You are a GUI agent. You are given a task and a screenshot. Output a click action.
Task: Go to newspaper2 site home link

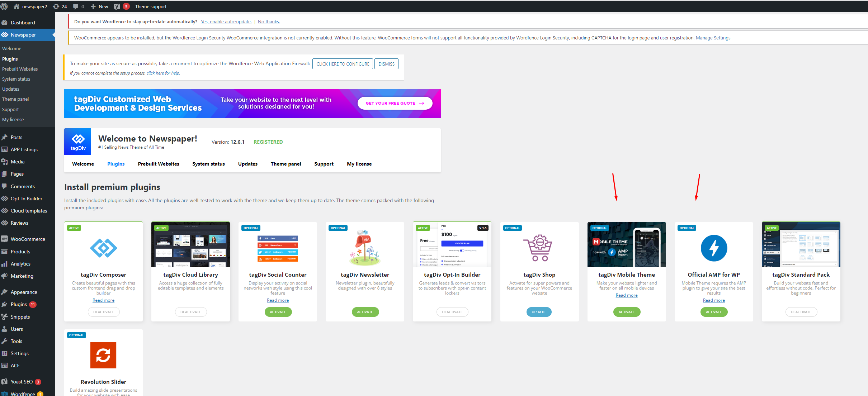click(30, 6)
